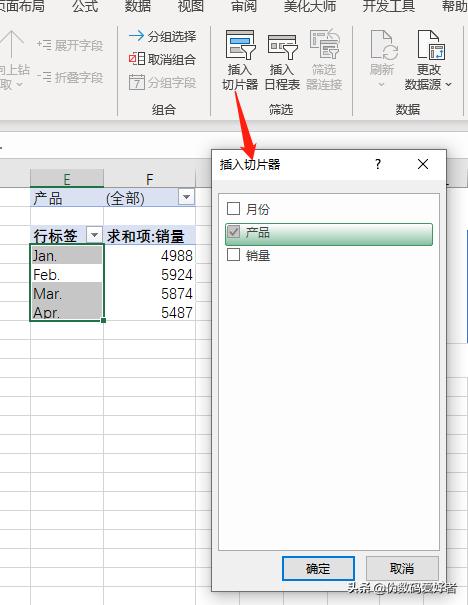This screenshot has width=468, height=605.
Task: Open the 开发工具 ribbon tab
Action: 389,6
